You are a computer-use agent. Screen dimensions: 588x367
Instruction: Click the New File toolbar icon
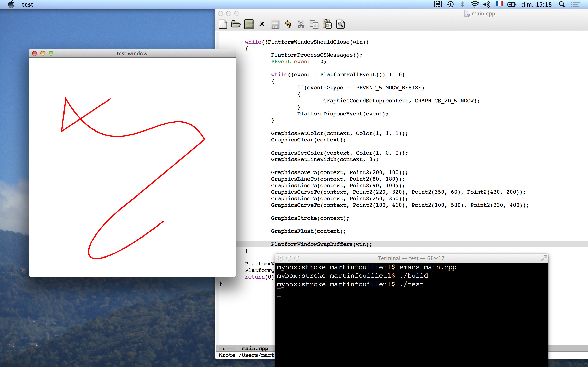[223, 24]
